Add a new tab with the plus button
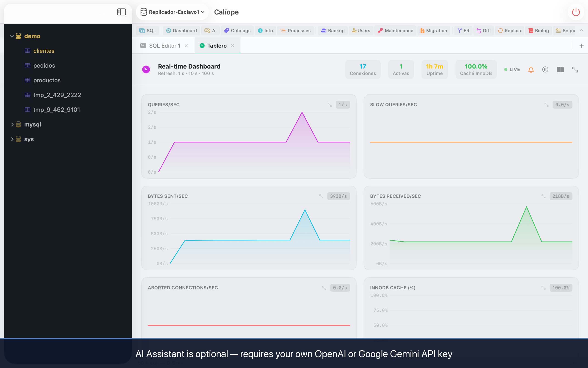Viewport: 588px width, 368px height. click(x=581, y=46)
